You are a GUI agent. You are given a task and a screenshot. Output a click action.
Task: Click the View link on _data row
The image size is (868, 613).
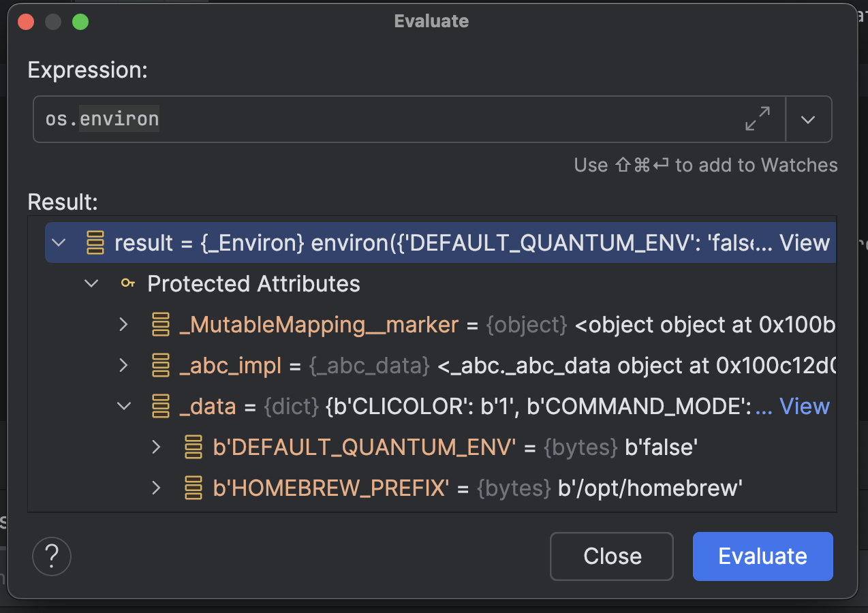(x=804, y=406)
